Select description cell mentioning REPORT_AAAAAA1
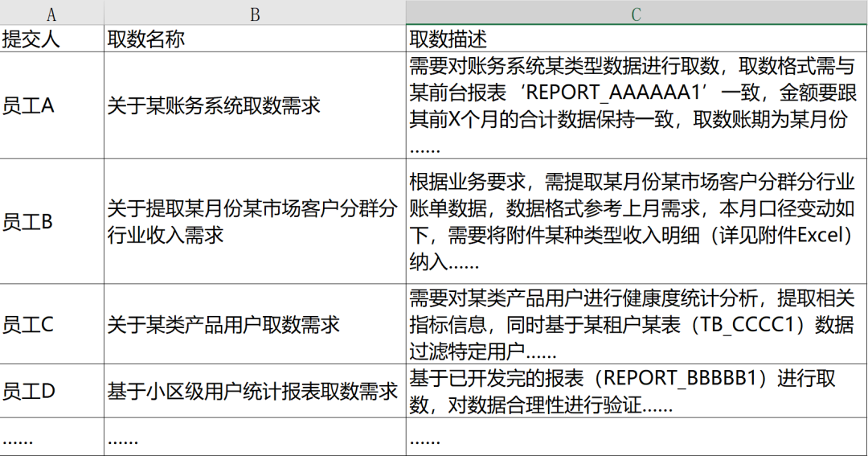Screen dimensions: 868x456 click(636, 105)
